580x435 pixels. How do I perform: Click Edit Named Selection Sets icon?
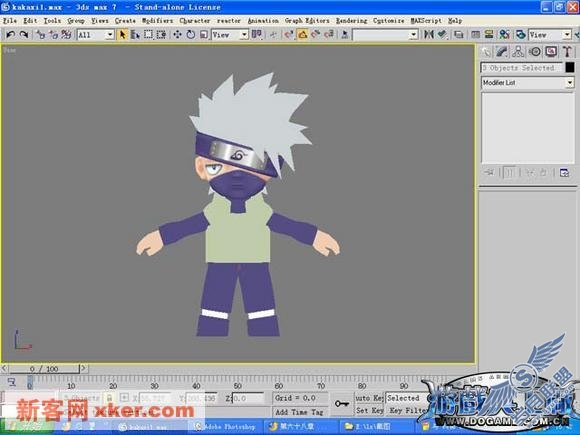344,35
